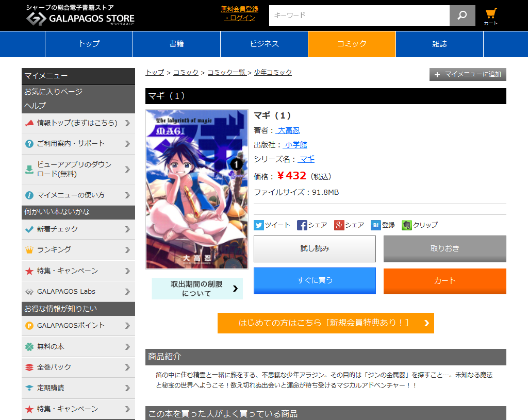Click the blue すぐに買う button
This screenshot has height=420, width=528.
pos(315,281)
